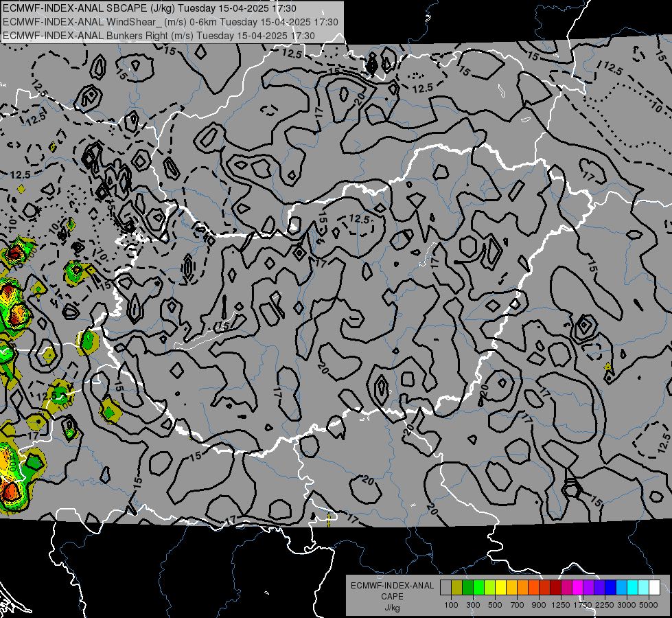Click the Bunkers Right (m/s) title line

click(x=159, y=36)
